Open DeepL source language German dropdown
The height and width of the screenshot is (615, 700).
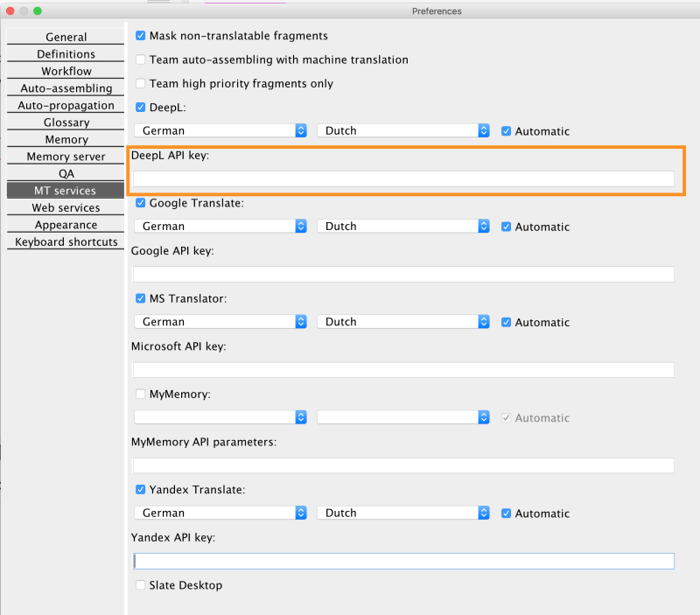pyautogui.click(x=220, y=130)
